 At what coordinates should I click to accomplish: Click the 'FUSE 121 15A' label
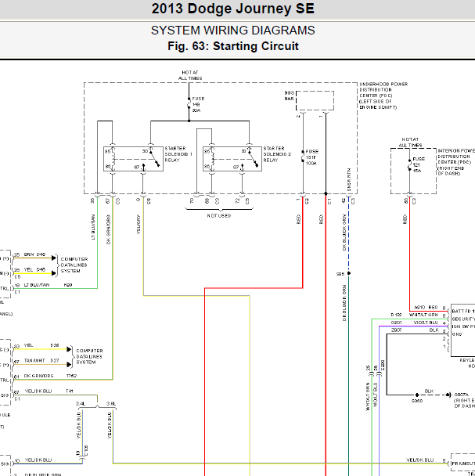pos(419,164)
